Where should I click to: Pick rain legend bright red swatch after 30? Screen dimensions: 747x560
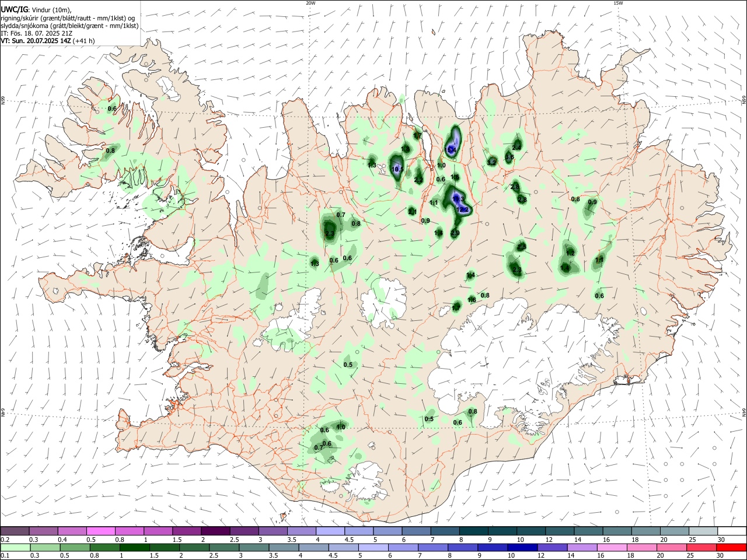click(x=731, y=548)
